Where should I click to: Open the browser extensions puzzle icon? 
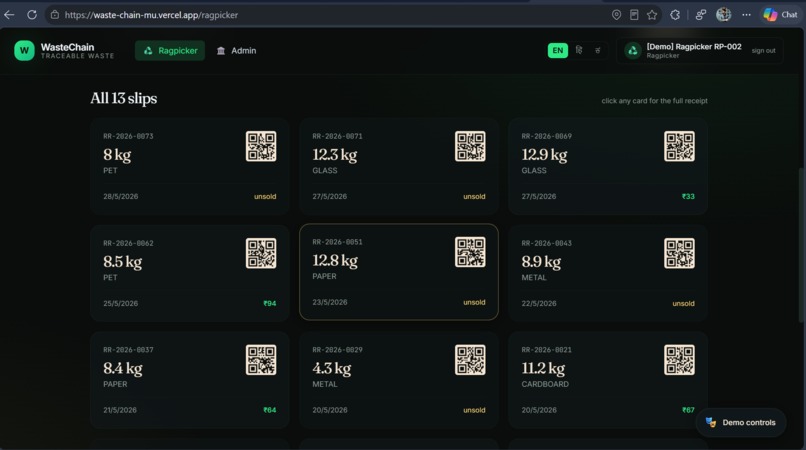coord(675,15)
